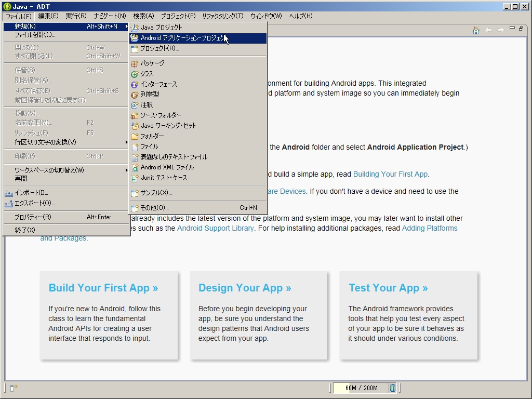Viewport: 532px width, 399px height.
Task: Expand ワークスペースの切り替え(W) submenu
Action: tap(126, 170)
